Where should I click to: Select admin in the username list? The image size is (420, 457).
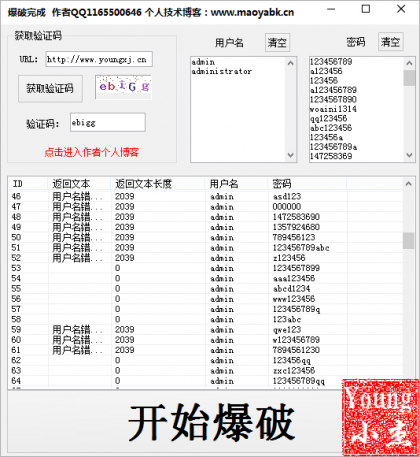(x=203, y=62)
